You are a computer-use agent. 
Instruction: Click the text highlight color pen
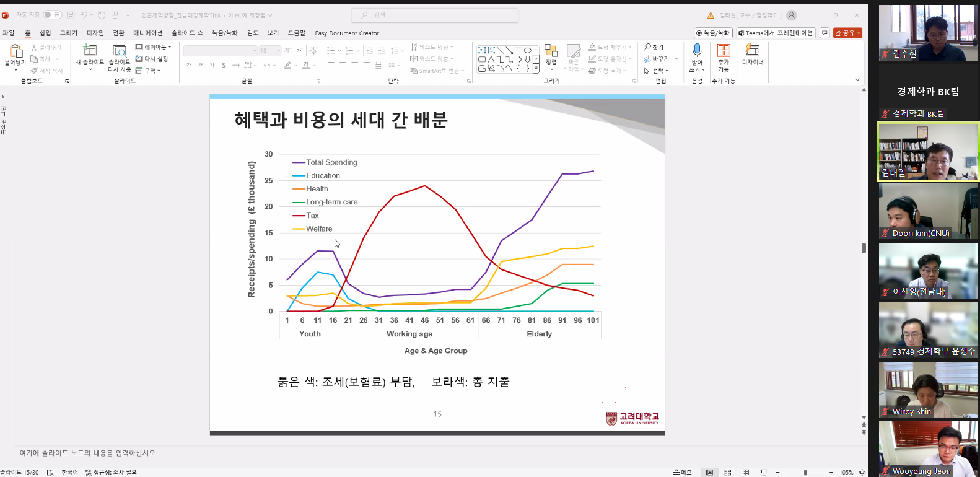click(x=287, y=65)
